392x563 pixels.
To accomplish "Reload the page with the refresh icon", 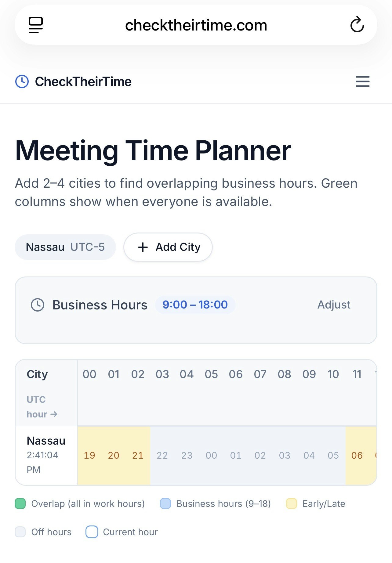I will (x=357, y=25).
